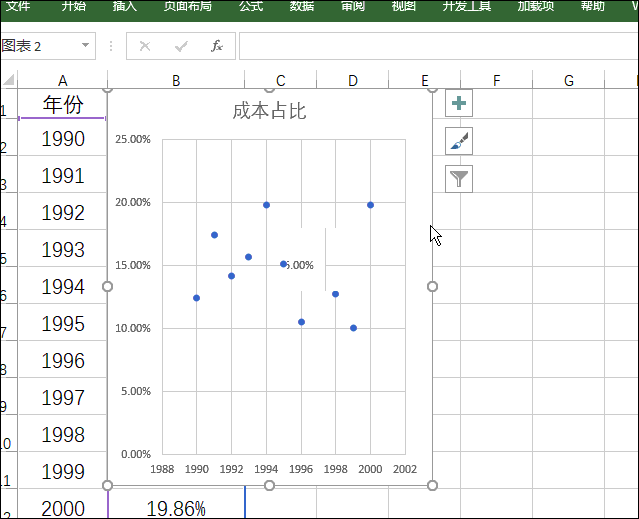Click the chart's right-middle resize handle
Viewport: 639px width, 519px height.
pos(432,287)
